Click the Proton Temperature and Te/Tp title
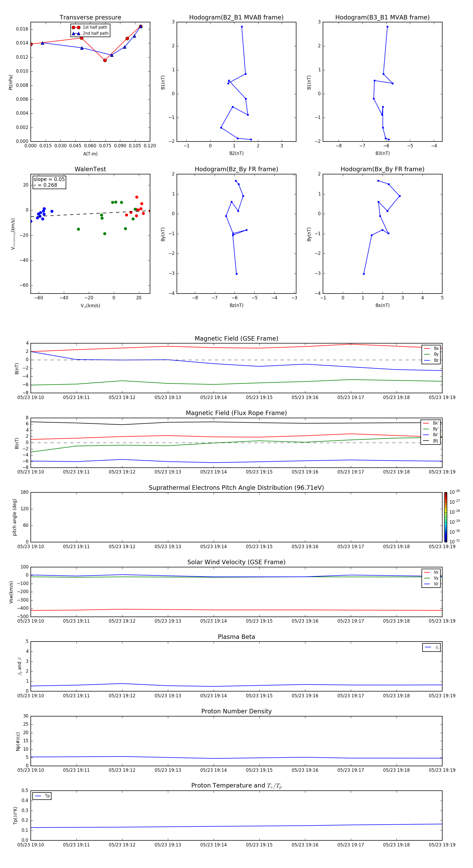The height and width of the screenshot is (868, 473). [x=236, y=786]
